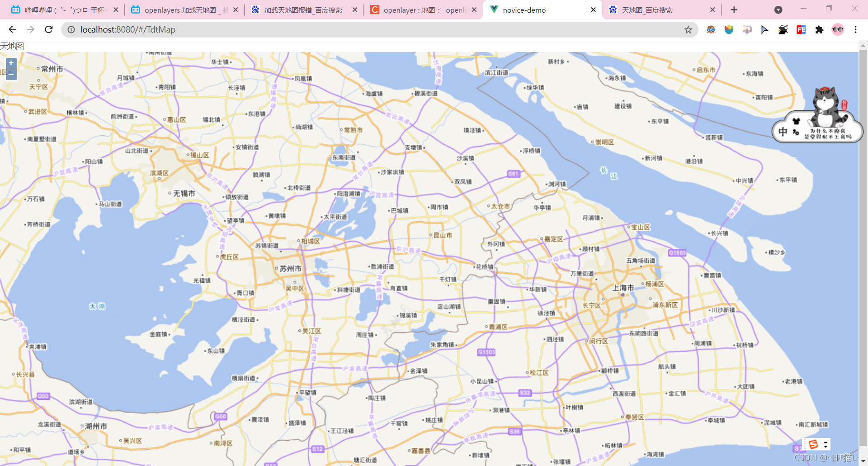
Task: Click the blue owl-eyes extension icon
Action: click(711, 29)
